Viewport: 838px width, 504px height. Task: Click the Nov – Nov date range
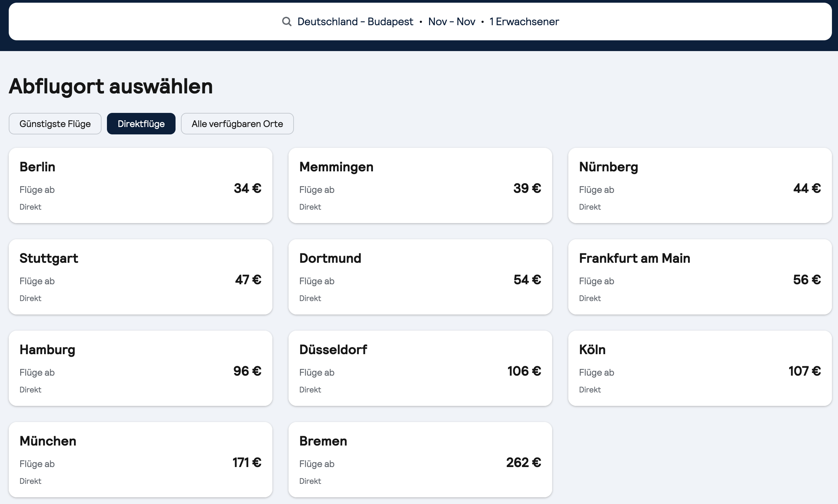click(451, 22)
